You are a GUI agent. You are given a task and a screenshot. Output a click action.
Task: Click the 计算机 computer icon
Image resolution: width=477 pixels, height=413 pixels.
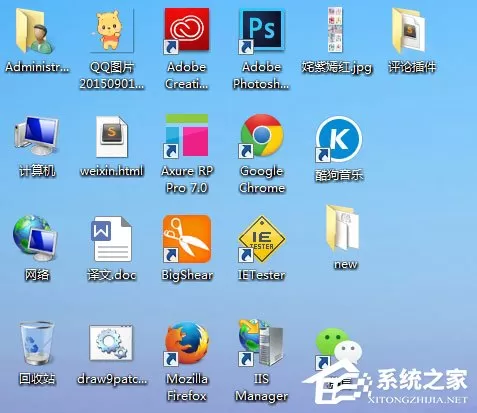[x=36, y=136]
